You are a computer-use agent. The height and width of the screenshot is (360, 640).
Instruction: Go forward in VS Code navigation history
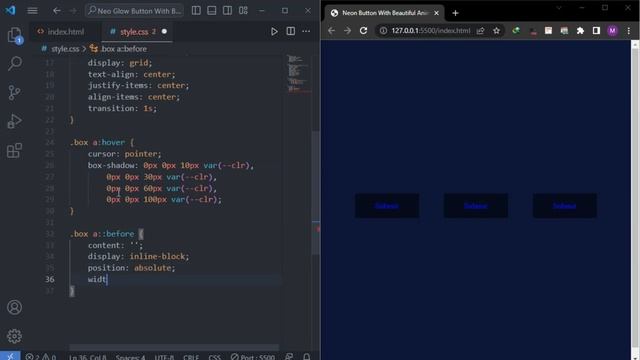(x=73, y=11)
